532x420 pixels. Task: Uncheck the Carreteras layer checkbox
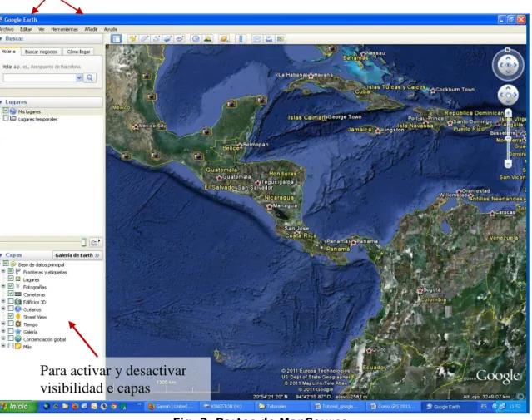click(x=11, y=294)
